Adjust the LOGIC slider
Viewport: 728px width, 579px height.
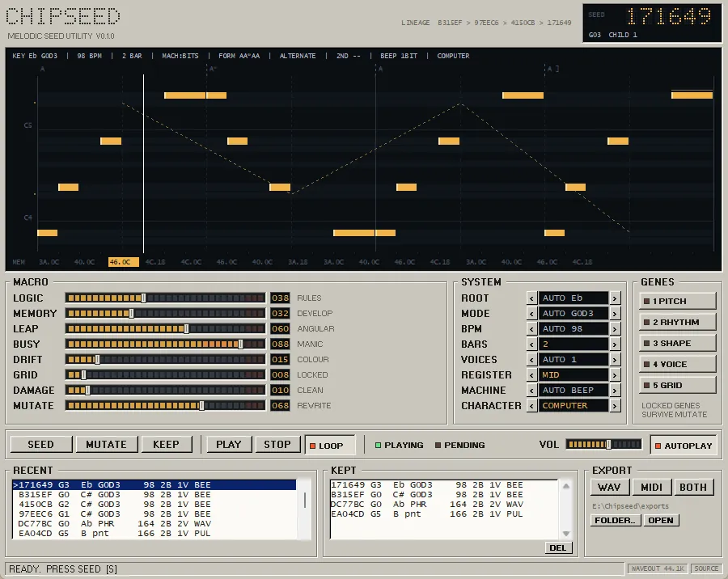165,298
